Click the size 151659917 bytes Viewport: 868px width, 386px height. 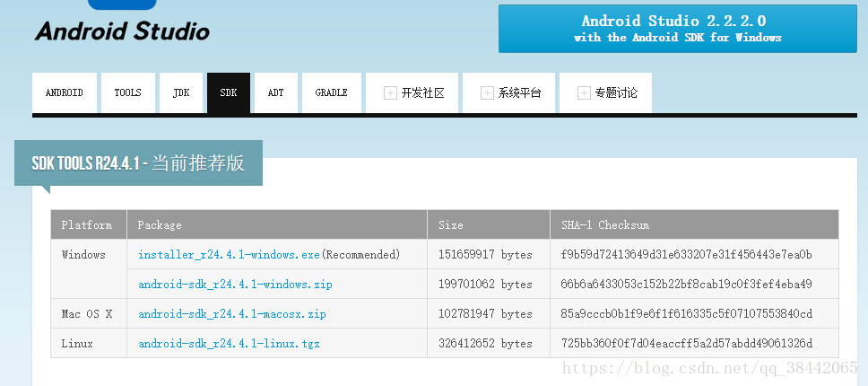point(485,255)
